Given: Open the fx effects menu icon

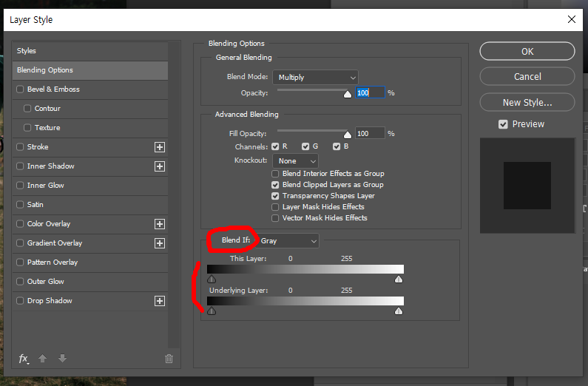Looking at the screenshot, I should [24, 359].
